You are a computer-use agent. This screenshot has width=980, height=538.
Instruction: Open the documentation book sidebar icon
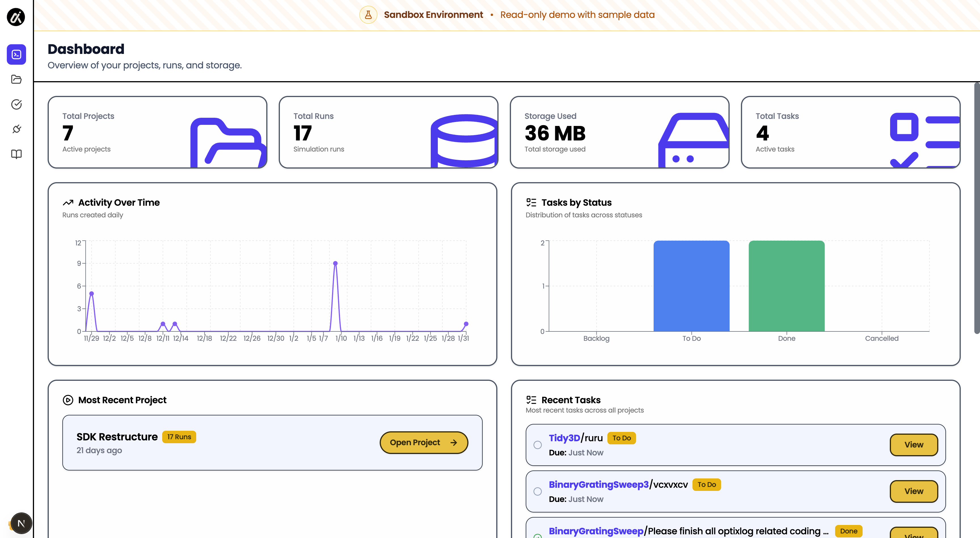16,154
